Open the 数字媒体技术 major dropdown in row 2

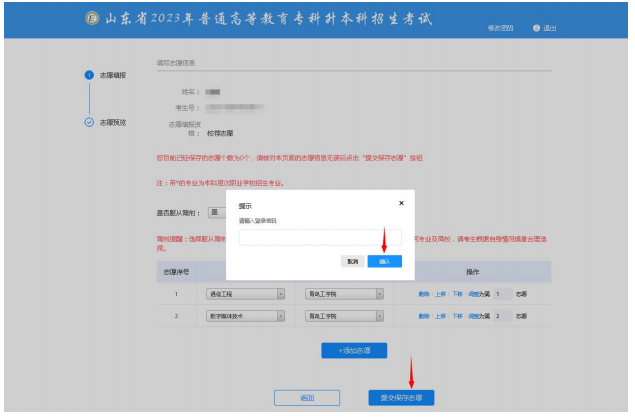245,316
